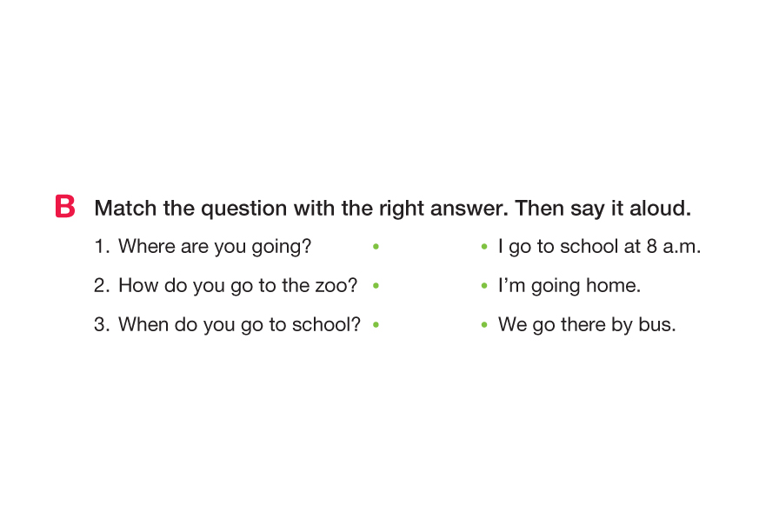Choose the answer "I go to school at 8 a.m."
Screen dimensions: 759x532
click(599, 247)
